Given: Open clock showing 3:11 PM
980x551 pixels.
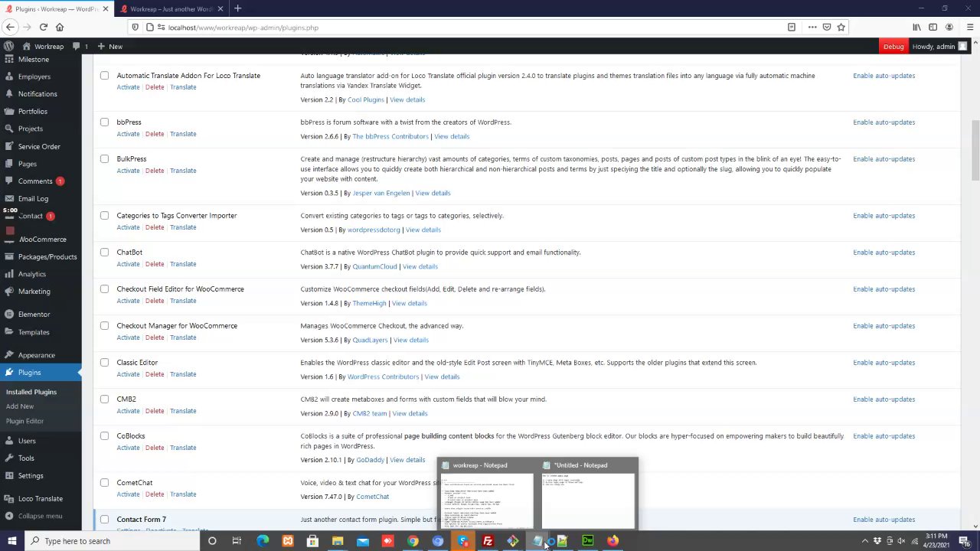Looking at the screenshot, I should tap(936, 540).
